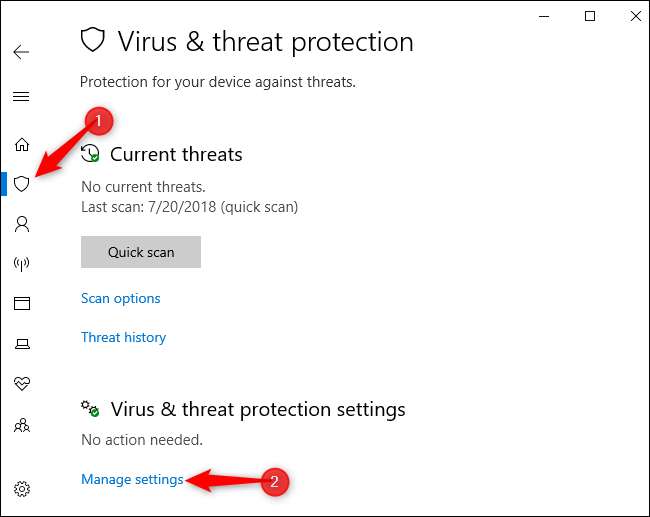
Task: Open Device performance & health heart icon
Action: tap(21, 384)
